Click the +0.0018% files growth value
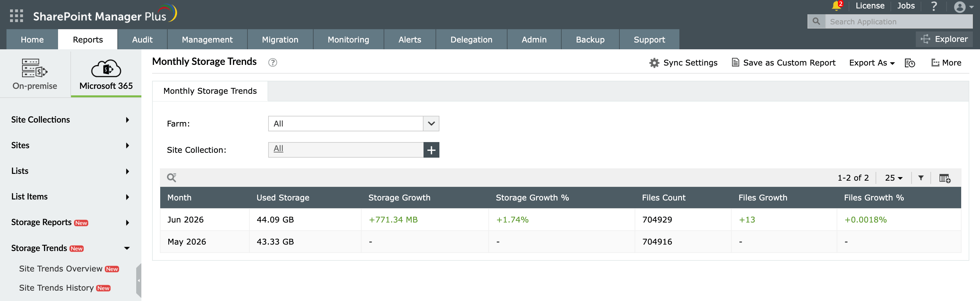Image resolution: width=980 pixels, height=301 pixels. pos(866,220)
